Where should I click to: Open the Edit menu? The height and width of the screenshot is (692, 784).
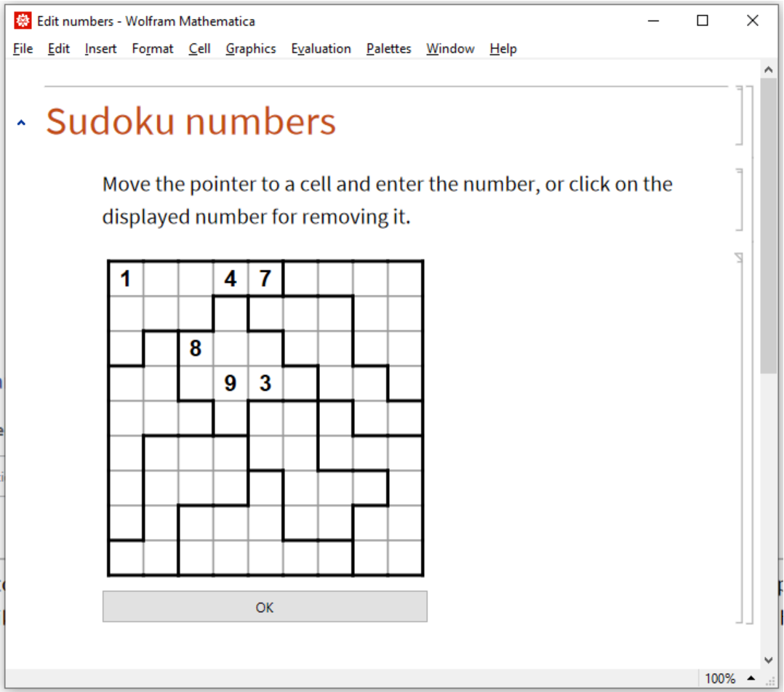(x=59, y=49)
